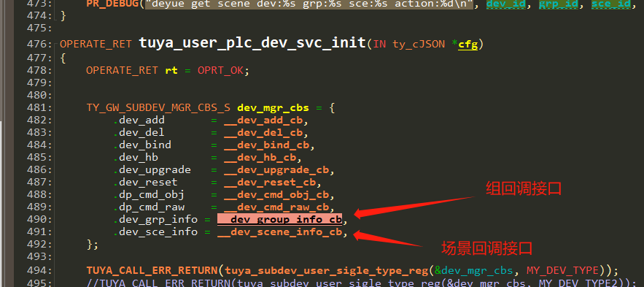Click the .dev_grp_info struct field
This screenshot has height=287, width=644.
(155, 220)
